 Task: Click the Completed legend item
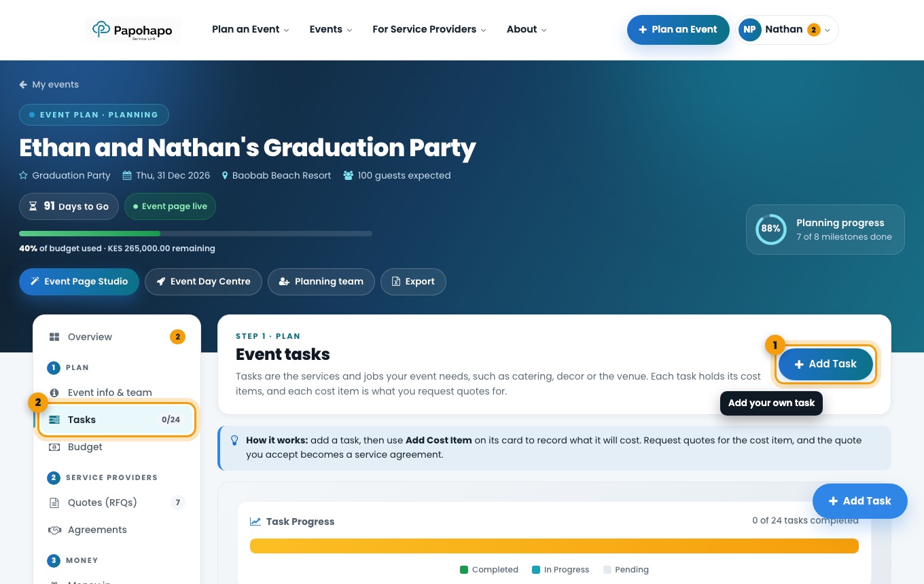(489, 570)
